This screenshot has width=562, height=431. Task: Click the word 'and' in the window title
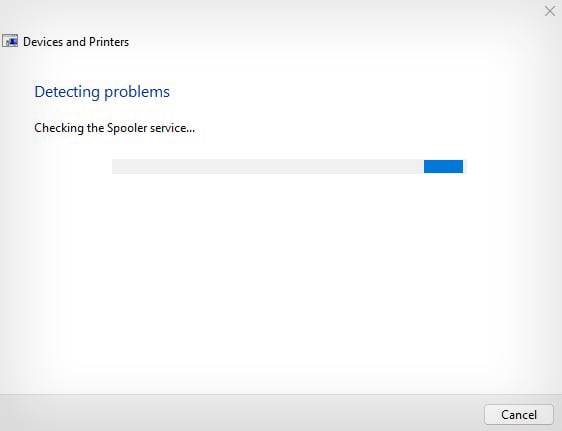(76, 42)
